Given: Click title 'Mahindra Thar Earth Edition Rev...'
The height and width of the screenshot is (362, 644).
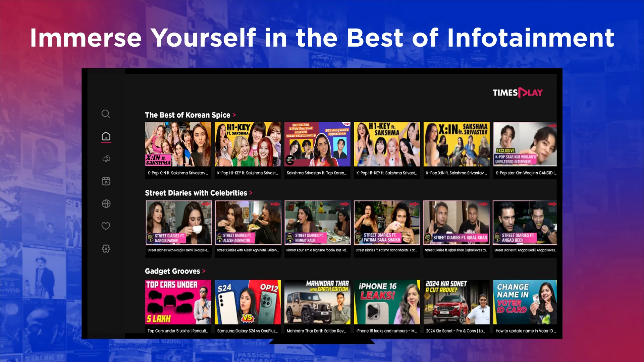Looking at the screenshot, I should (316, 331).
